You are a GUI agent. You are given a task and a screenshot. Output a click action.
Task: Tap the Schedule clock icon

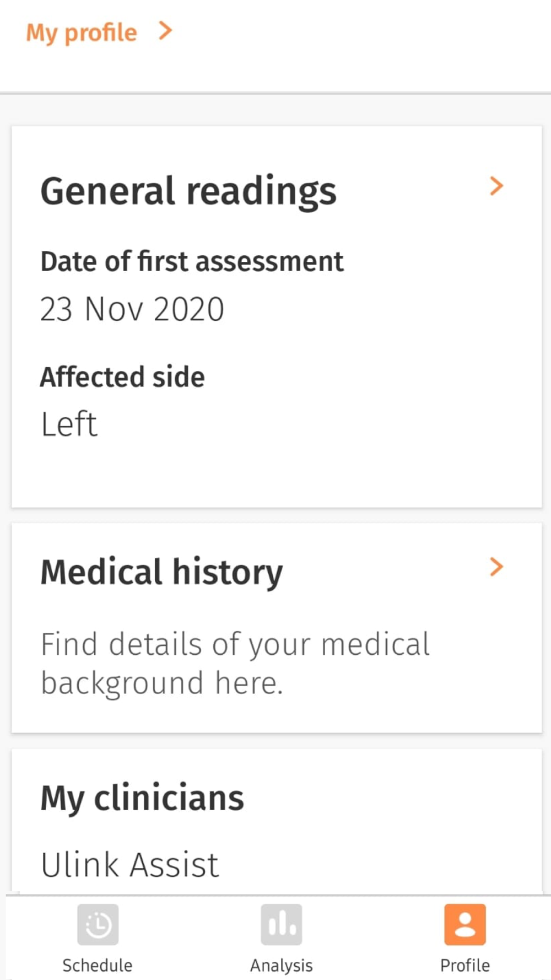click(x=98, y=924)
